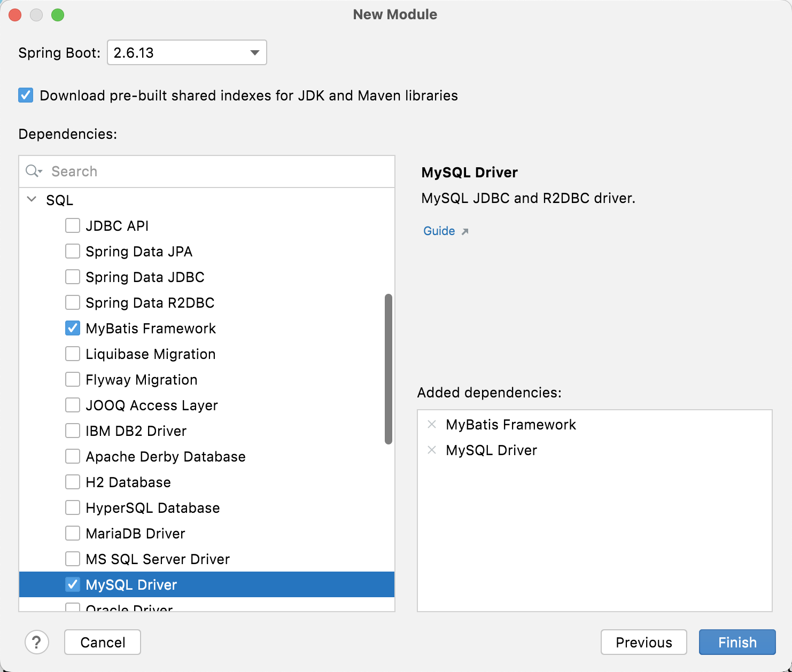792x672 pixels.
Task: Open the help question mark button
Action: click(x=37, y=642)
